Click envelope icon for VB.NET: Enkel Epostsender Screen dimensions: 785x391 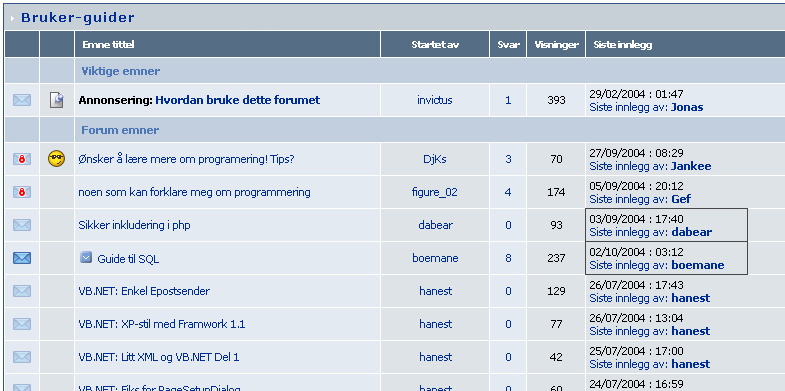click(x=22, y=291)
